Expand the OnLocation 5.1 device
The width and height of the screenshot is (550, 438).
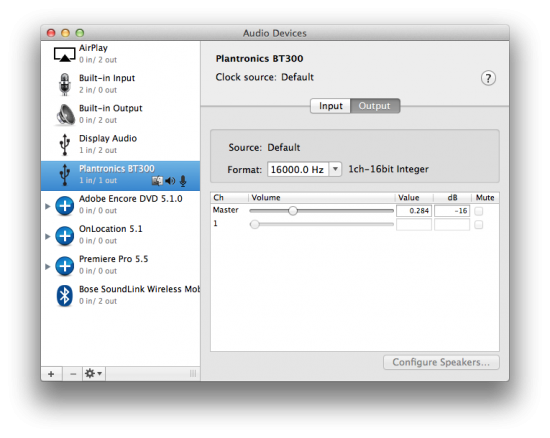[x=48, y=236]
